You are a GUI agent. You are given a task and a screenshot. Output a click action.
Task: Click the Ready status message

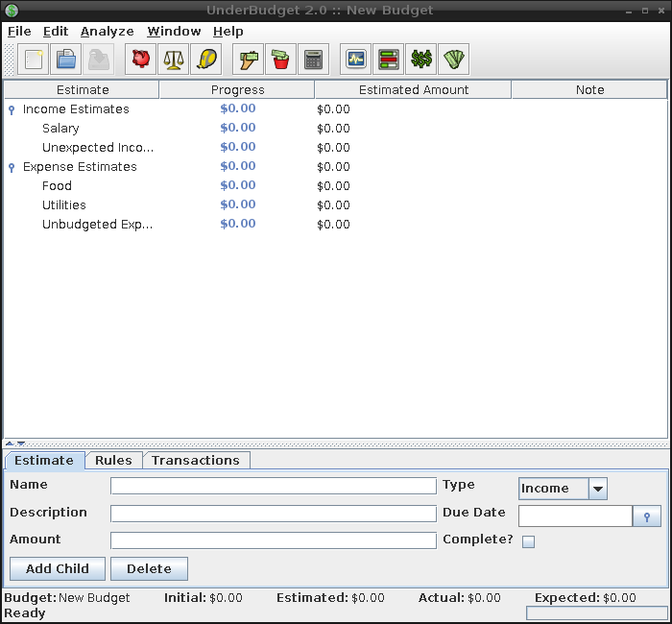[24, 613]
